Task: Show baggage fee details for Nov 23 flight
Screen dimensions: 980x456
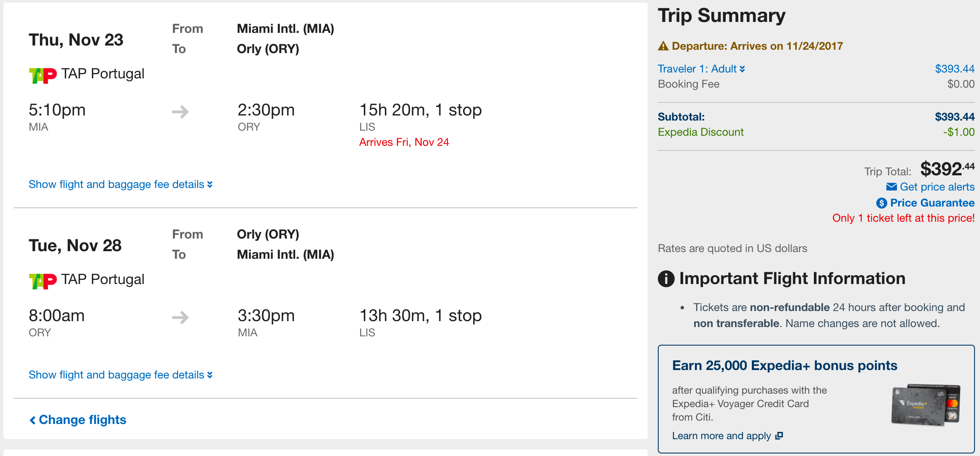Action: (x=120, y=185)
